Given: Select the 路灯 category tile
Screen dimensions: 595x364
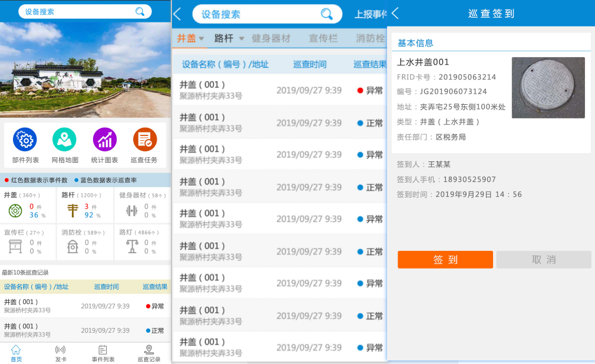Looking at the screenshot, I should coord(142,242).
